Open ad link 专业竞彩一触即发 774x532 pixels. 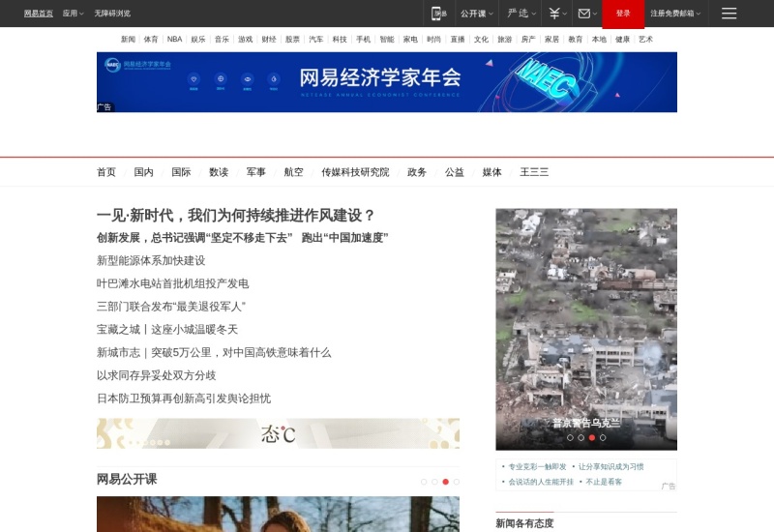[537, 467]
